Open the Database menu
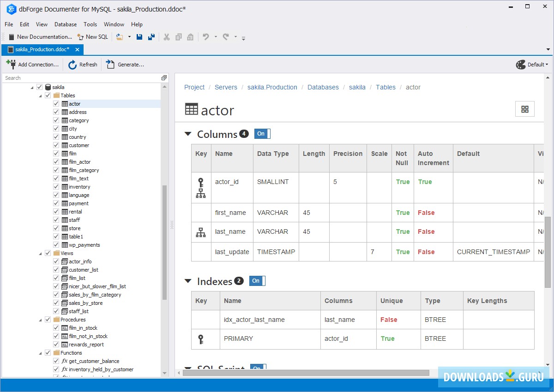554x392 pixels. [65, 24]
